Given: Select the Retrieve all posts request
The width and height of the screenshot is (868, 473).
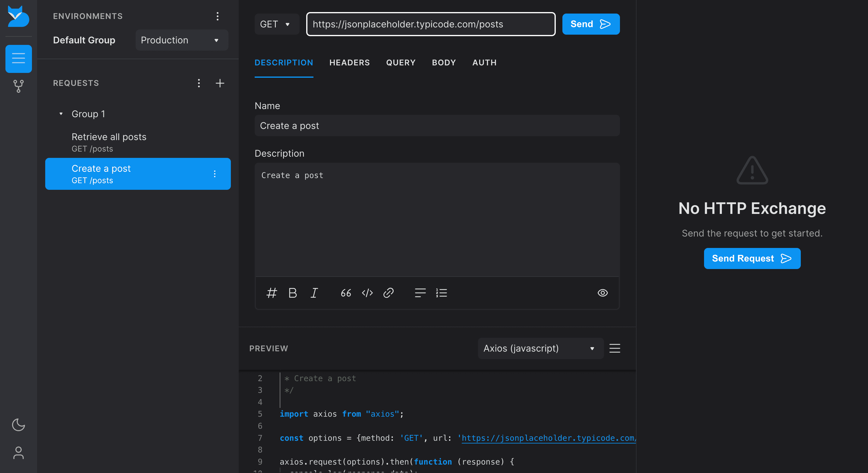Looking at the screenshot, I should click(138, 142).
